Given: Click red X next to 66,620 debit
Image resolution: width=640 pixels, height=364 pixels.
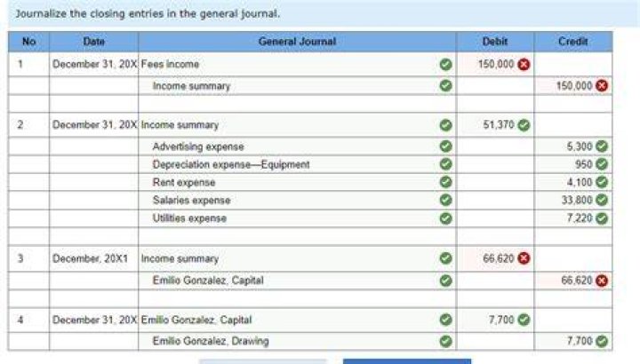Looking at the screenshot, I should tap(524, 258).
